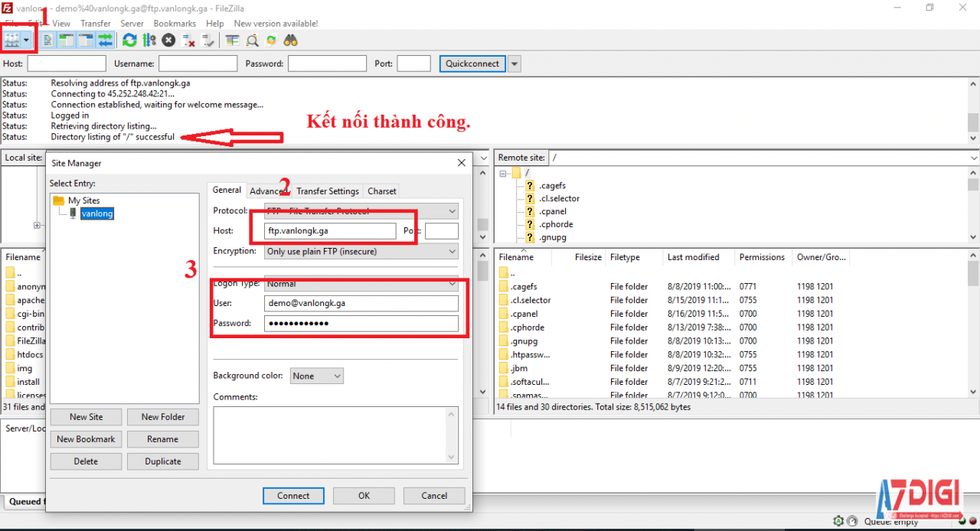Click the New Site button
This screenshot has height=531, width=980.
(x=86, y=417)
